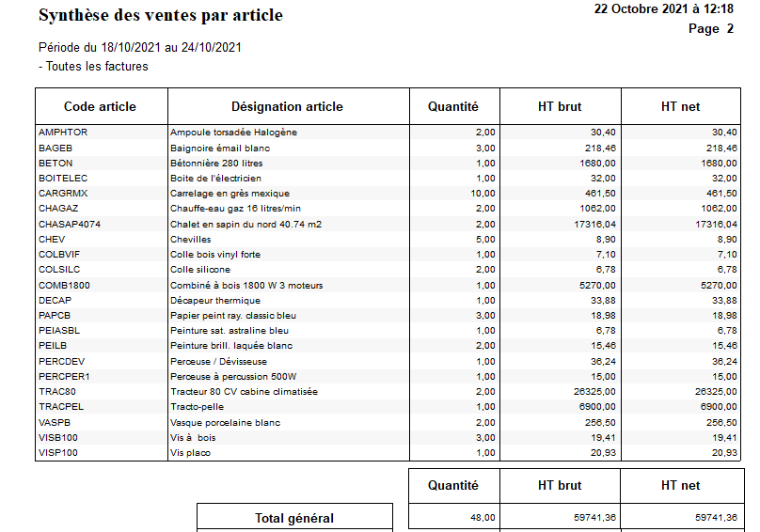Click the 'HT brut' header in main table

[560, 106]
